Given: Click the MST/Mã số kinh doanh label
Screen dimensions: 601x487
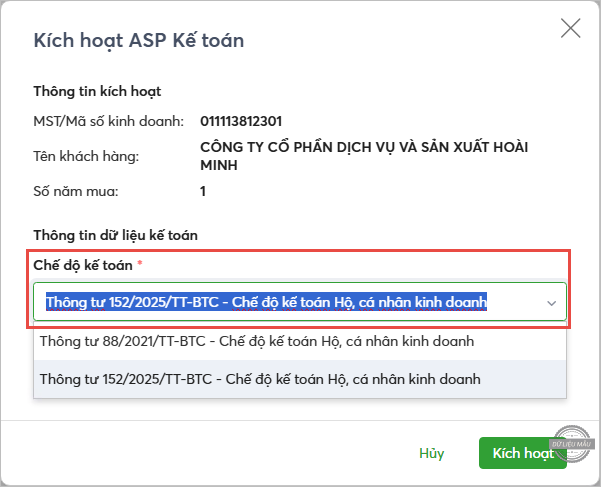Looking at the screenshot, I should (x=109, y=121).
